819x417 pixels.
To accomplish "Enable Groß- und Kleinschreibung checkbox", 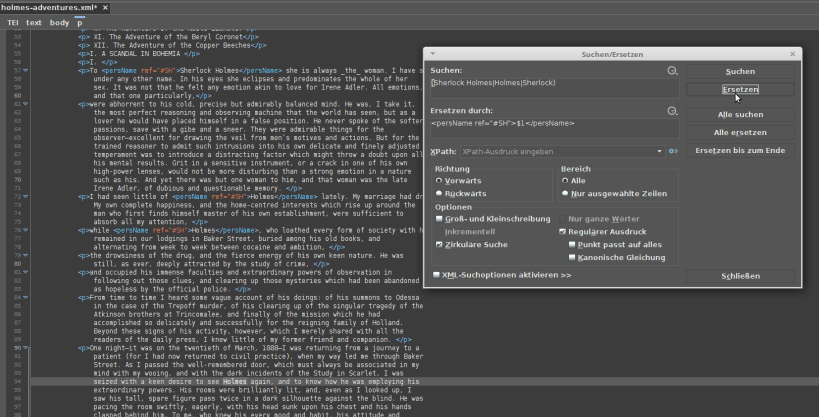I will point(439,218).
